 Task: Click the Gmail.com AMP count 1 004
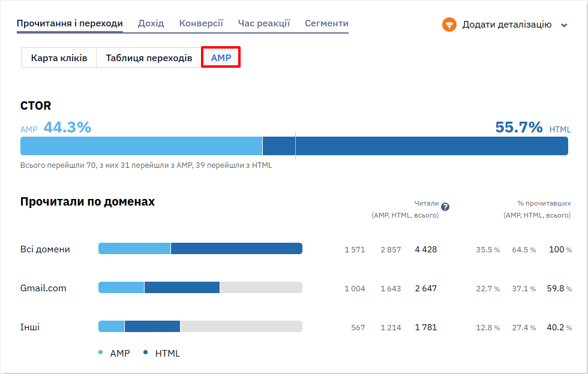pos(355,288)
